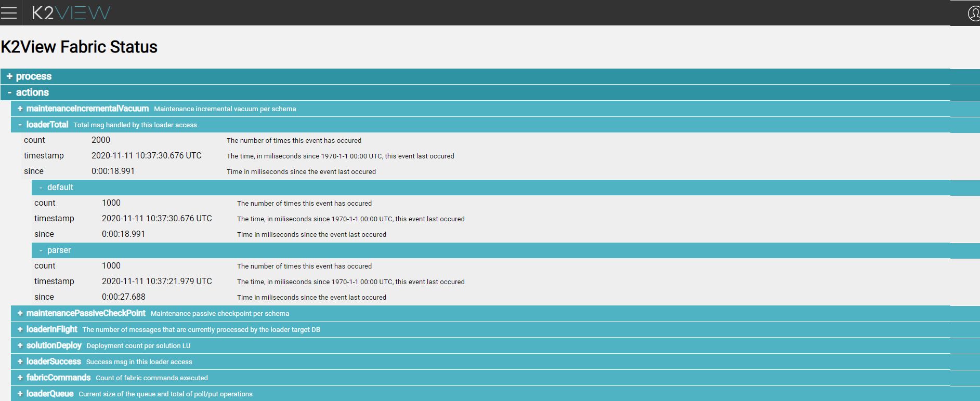Image resolution: width=980 pixels, height=401 pixels.
Task: Click the K2View Fabric Status heading
Action: point(79,47)
